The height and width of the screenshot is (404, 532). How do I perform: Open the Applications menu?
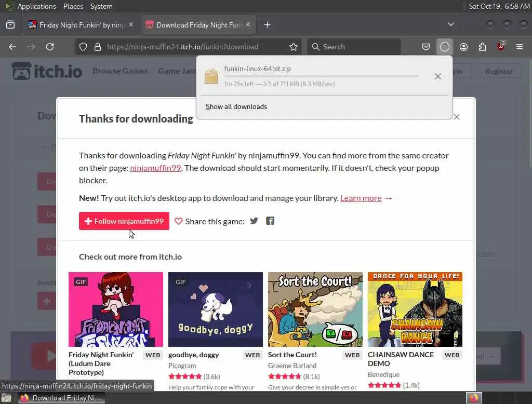(x=37, y=6)
